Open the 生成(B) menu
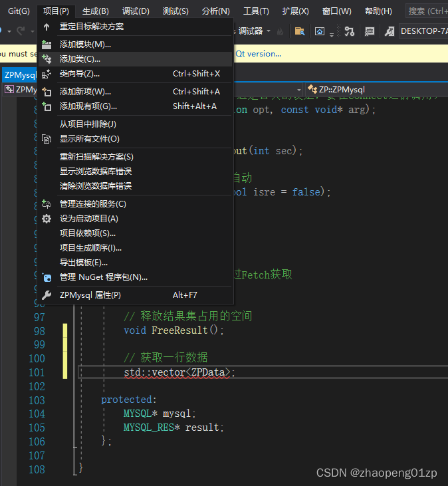The height and width of the screenshot is (486, 448). pyautogui.click(x=96, y=11)
